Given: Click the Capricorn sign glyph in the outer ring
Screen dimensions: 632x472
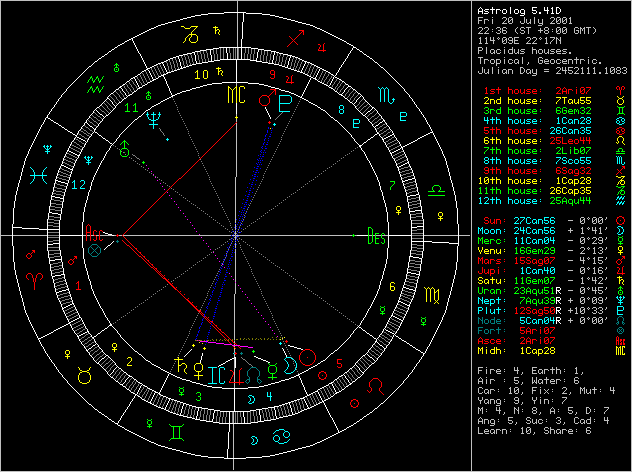Looking at the screenshot, I should pos(190,34).
